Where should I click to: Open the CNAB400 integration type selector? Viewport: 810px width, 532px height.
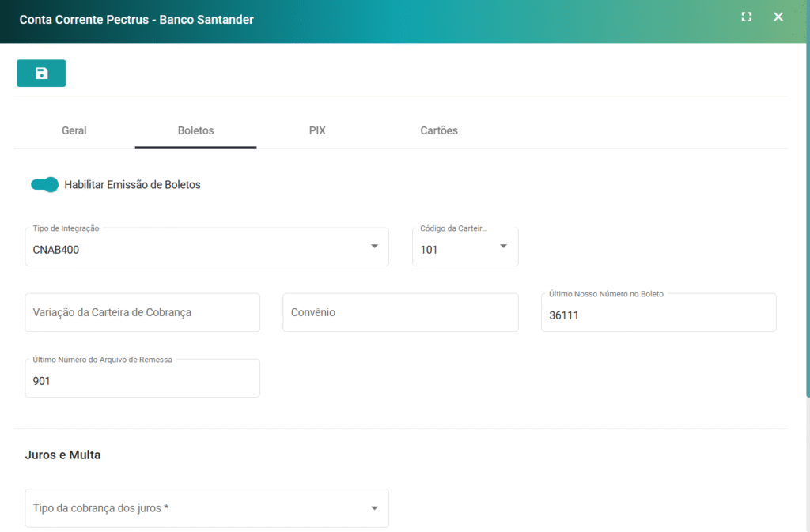[198, 249]
